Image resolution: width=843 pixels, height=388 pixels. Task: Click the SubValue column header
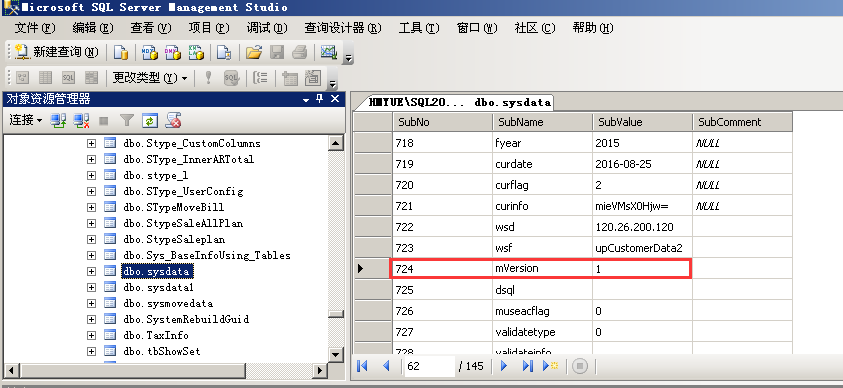(x=642, y=122)
